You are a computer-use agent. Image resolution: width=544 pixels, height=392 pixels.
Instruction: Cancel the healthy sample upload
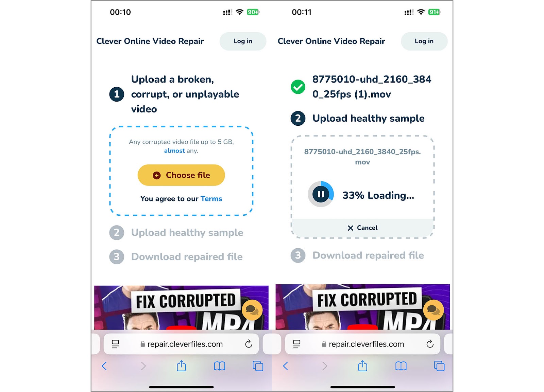tap(362, 228)
